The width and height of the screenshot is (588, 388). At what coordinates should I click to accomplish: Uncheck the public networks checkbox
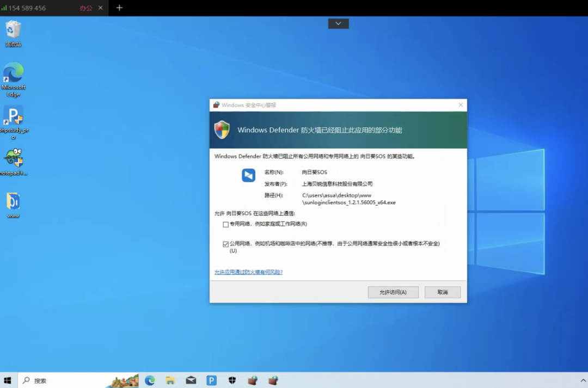pos(225,244)
